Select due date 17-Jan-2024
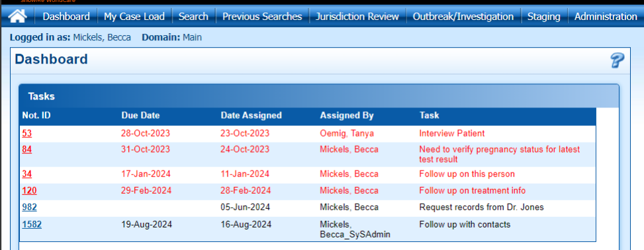 click(x=146, y=174)
